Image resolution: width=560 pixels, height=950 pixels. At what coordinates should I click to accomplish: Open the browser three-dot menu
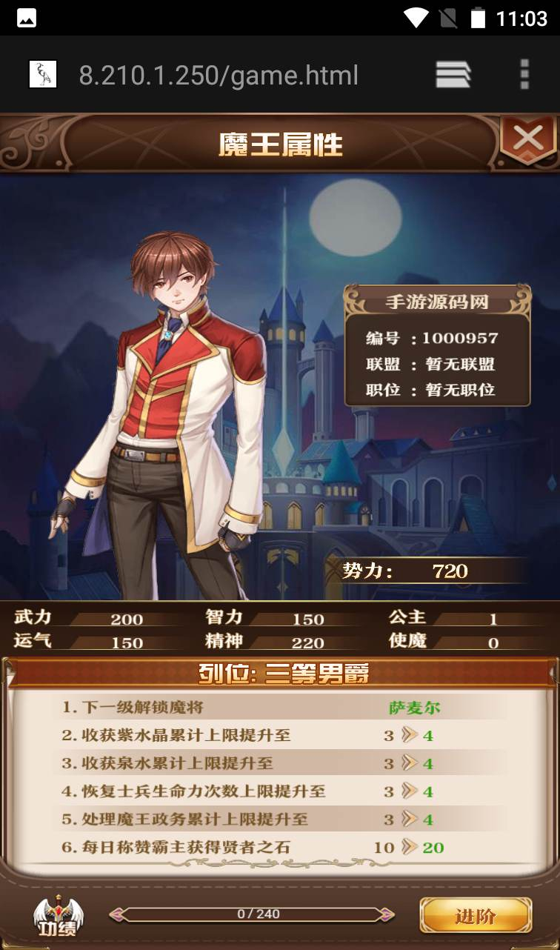(x=524, y=75)
